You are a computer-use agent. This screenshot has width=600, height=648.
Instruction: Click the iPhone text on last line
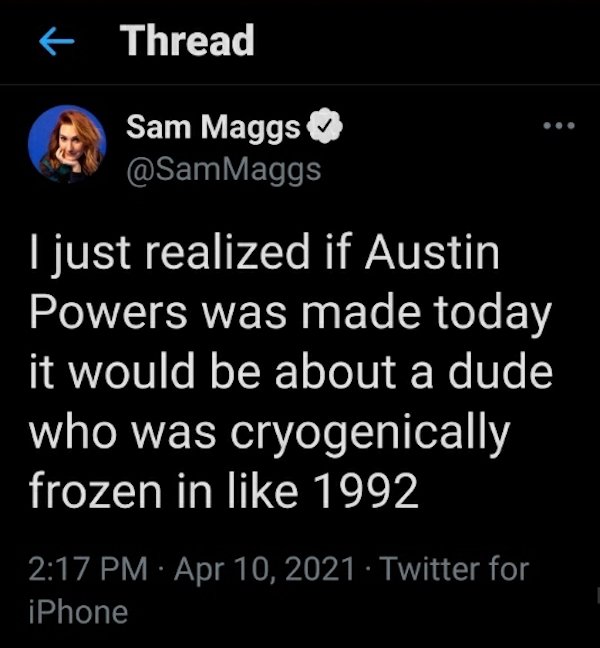(78, 612)
